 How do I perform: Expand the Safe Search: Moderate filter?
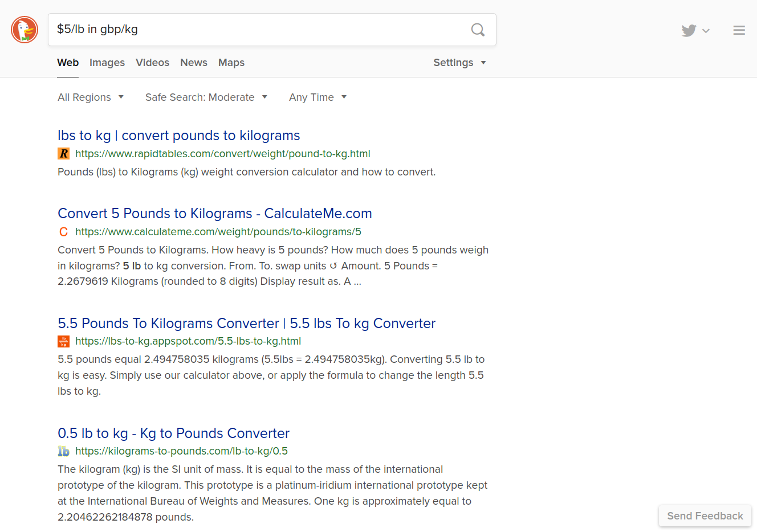(206, 97)
